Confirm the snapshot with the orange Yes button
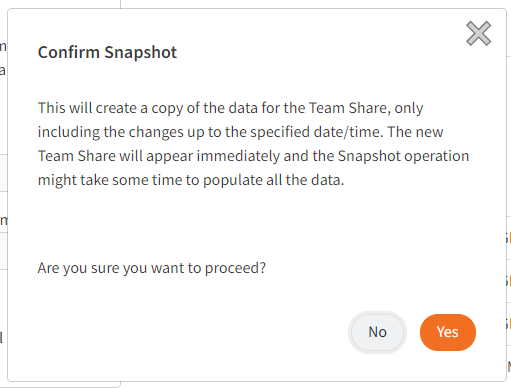 click(x=448, y=332)
